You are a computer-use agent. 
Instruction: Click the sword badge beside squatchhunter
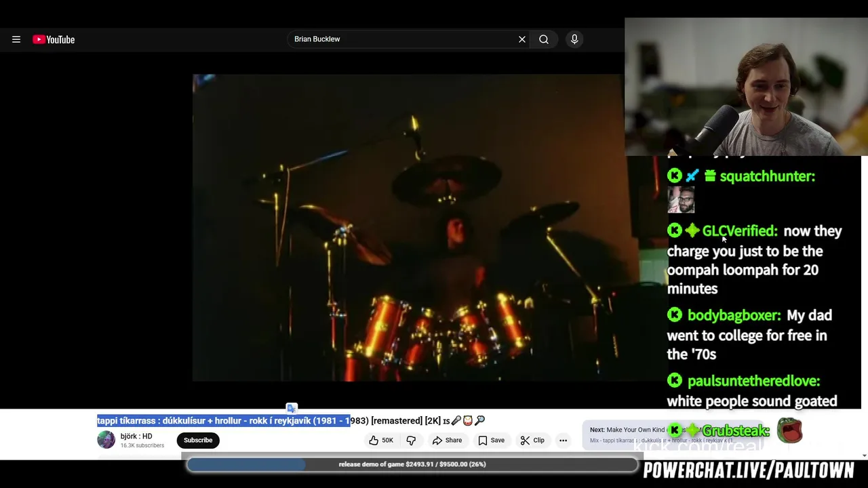pos(692,176)
